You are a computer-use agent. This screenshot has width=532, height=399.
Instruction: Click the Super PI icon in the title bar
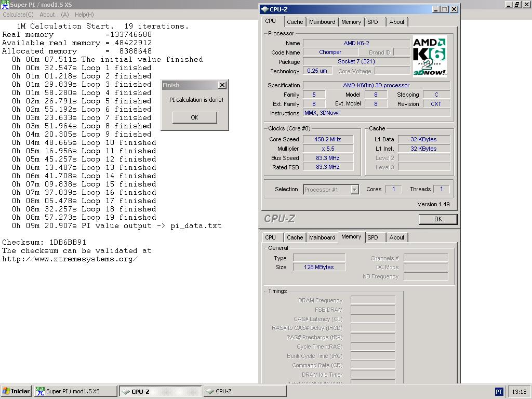pos(5,4)
